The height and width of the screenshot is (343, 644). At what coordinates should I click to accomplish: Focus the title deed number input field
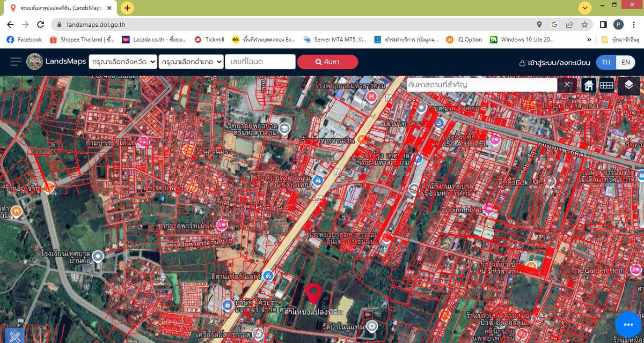(x=260, y=62)
